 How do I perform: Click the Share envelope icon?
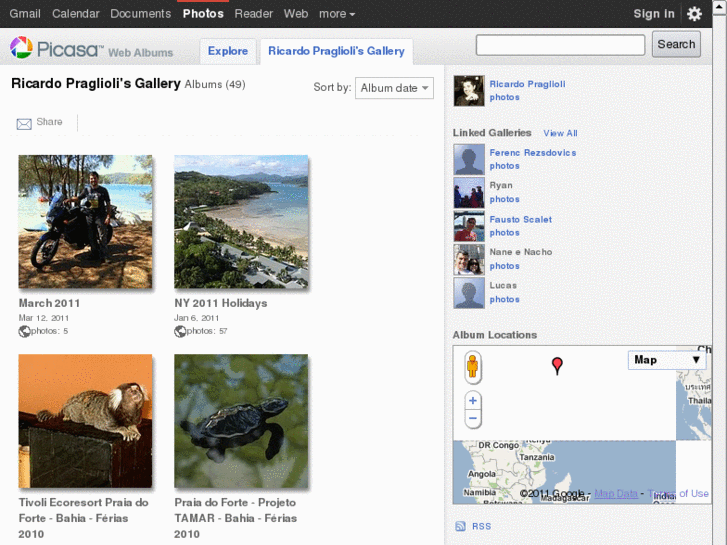pyautogui.click(x=24, y=124)
